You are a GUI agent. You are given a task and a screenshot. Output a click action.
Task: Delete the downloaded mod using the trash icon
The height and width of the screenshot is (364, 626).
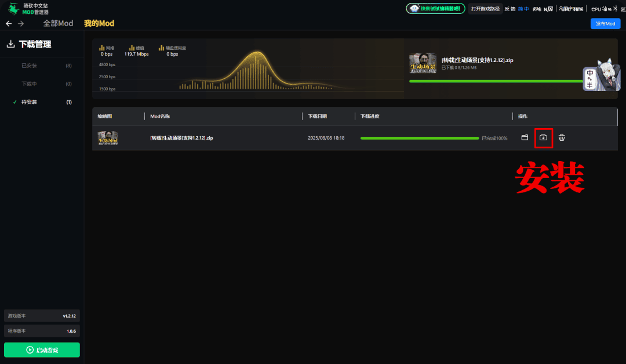(562, 138)
